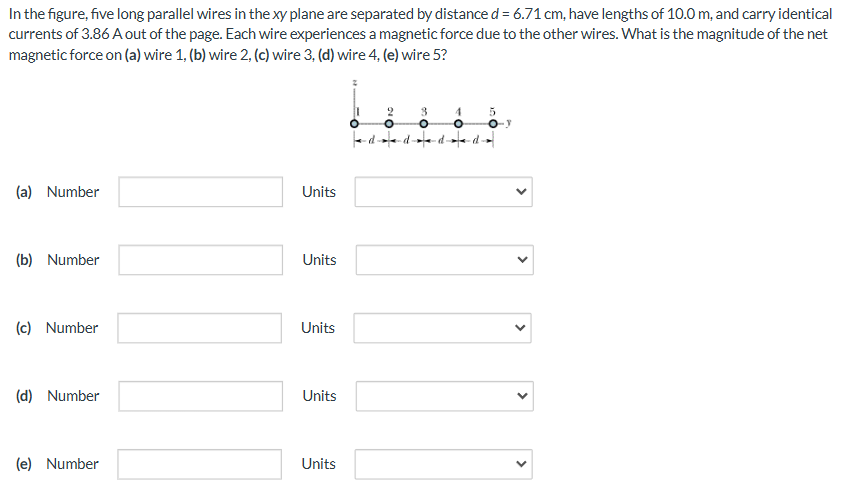Click the chevron arrow of part (a) Units
The image size is (848, 503).
pos(521,191)
